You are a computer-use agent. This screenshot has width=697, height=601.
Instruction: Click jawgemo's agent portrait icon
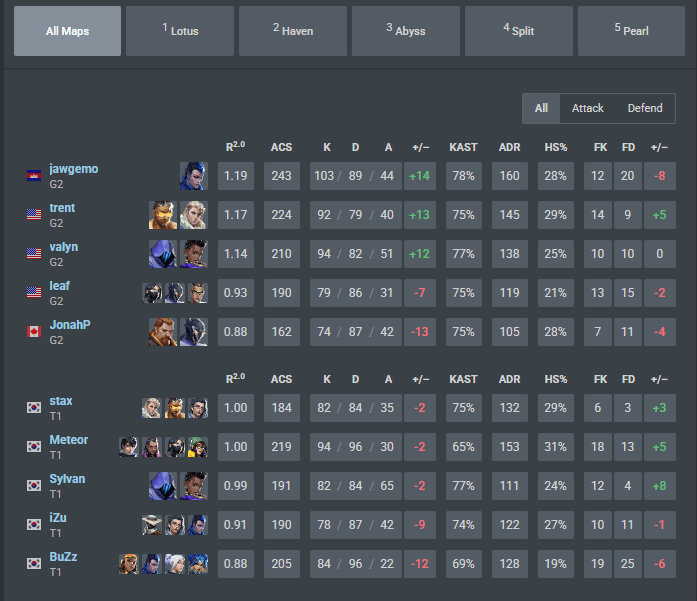click(194, 176)
